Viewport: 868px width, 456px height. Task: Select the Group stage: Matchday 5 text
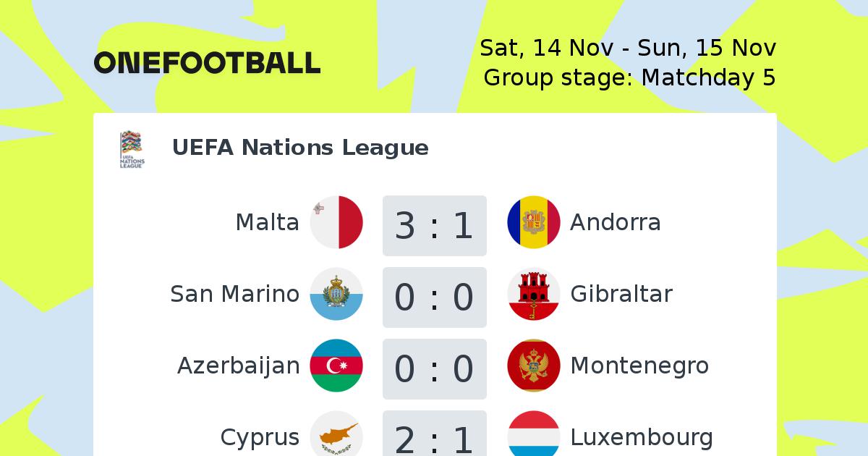pyautogui.click(x=629, y=77)
